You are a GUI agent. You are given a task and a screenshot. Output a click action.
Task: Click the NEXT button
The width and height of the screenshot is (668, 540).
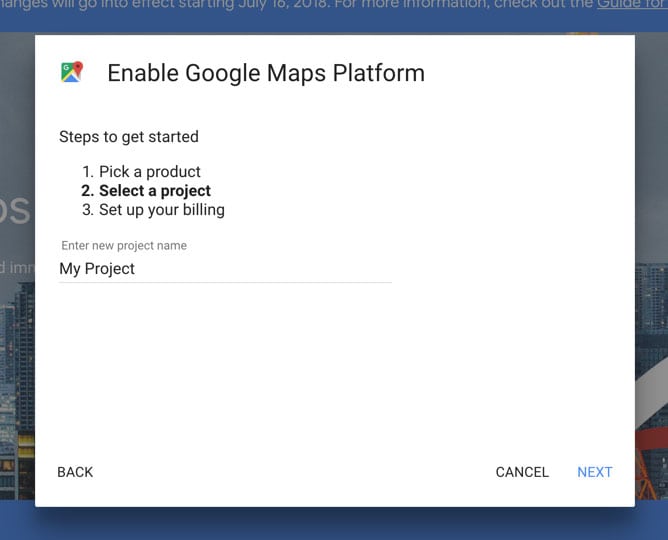coord(594,472)
